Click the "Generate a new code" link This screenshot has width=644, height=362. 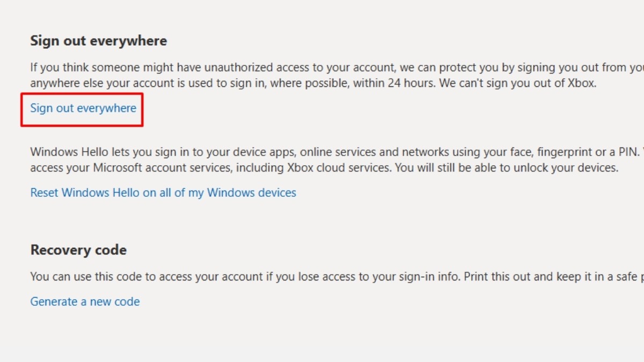point(85,301)
